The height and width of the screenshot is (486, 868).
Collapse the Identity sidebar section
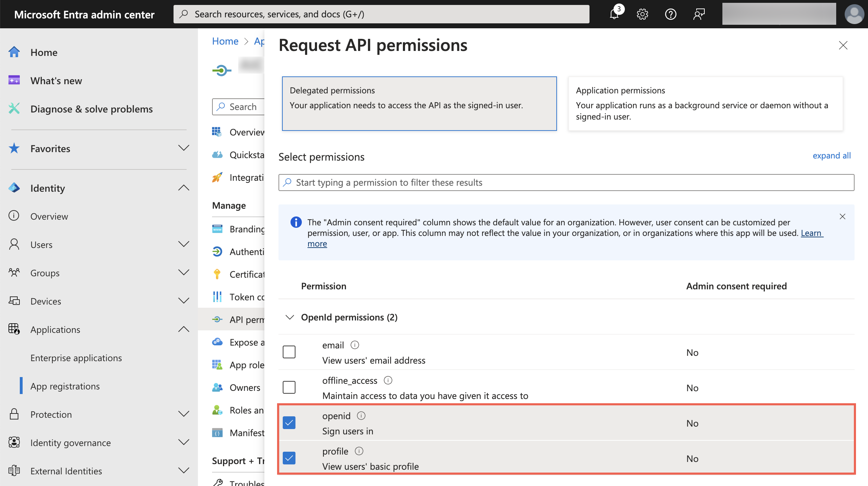(184, 187)
